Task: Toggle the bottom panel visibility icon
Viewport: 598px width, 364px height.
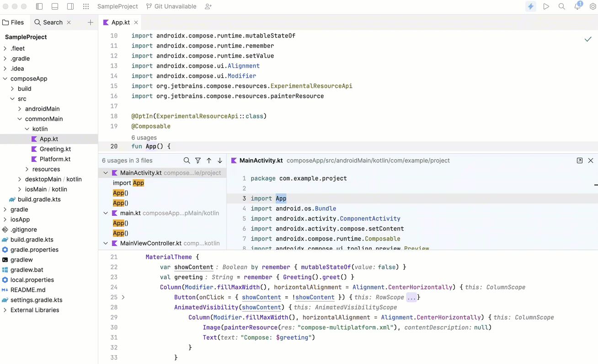Action: (x=55, y=6)
